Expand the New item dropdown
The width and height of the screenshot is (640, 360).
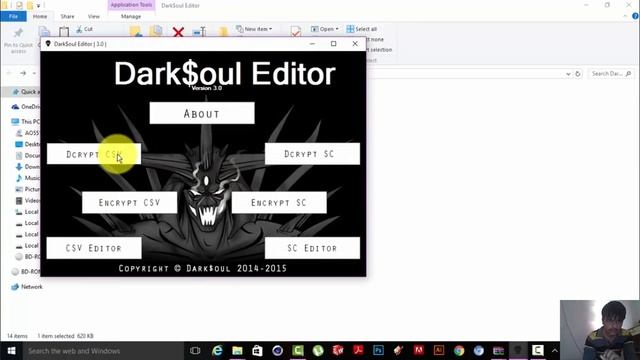[254, 29]
